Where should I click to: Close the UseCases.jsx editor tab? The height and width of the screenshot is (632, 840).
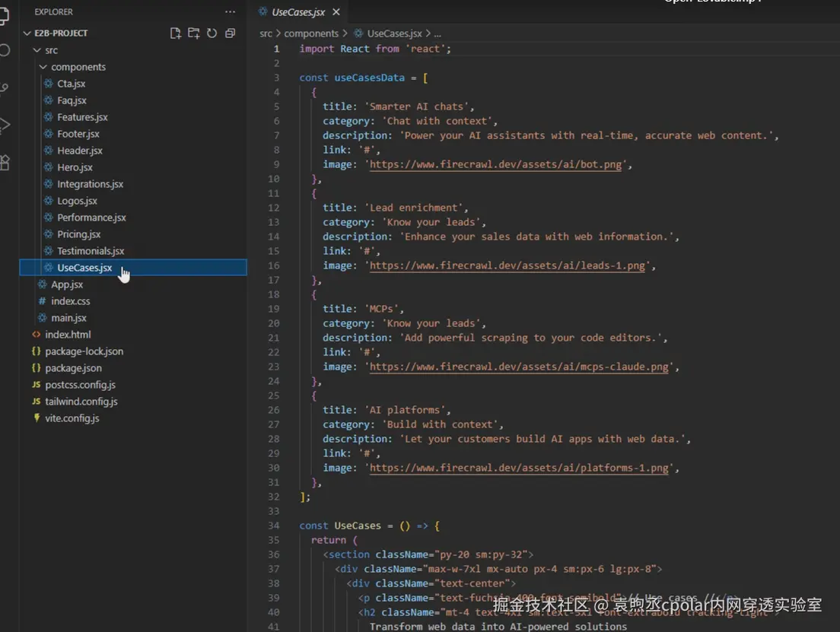pyautogui.click(x=336, y=11)
